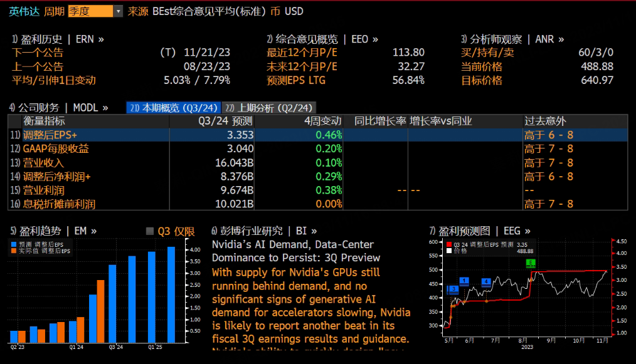Viewport: 636px width, 364px height.
Task: Open 综合意见概览 EEO section link
Action: point(322,39)
